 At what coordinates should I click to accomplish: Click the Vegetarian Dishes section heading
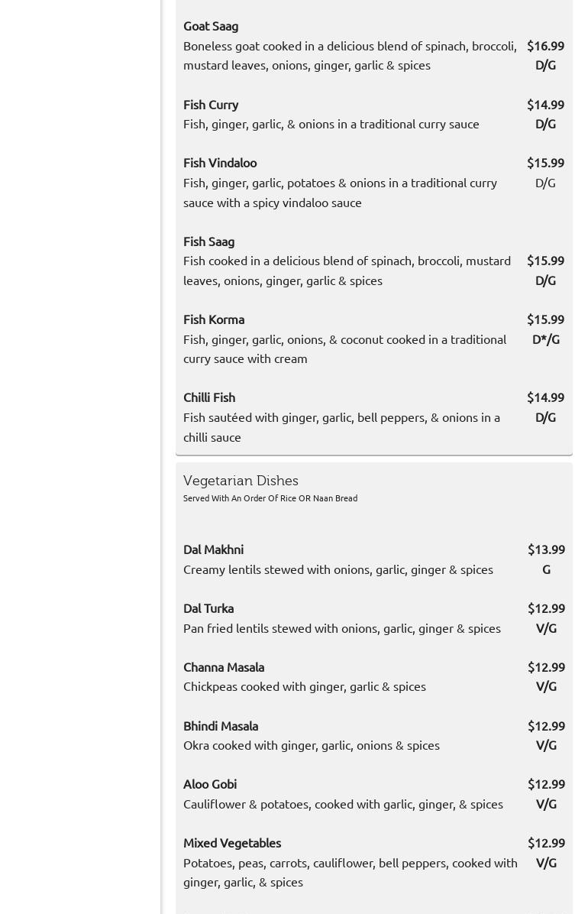point(241,481)
